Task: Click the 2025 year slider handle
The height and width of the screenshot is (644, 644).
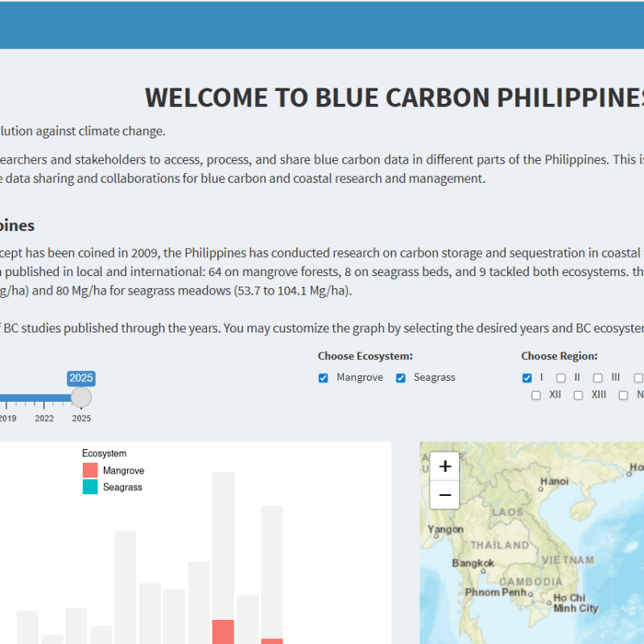Action: [80, 397]
